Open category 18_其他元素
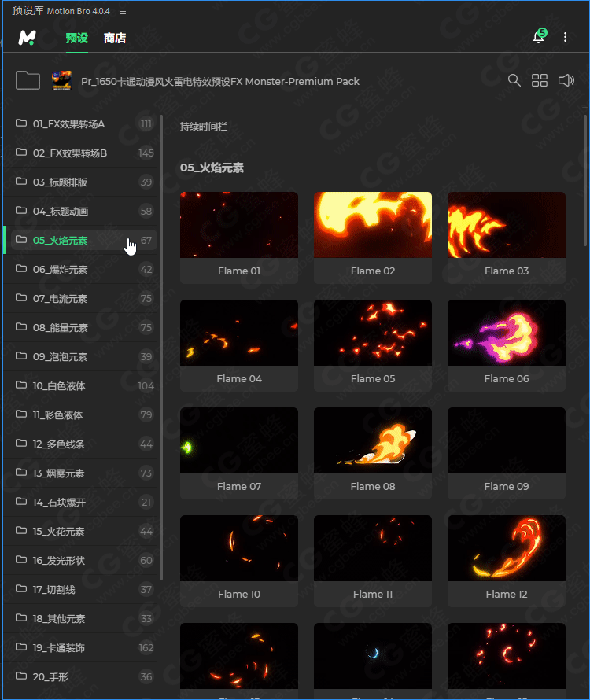 (81, 619)
